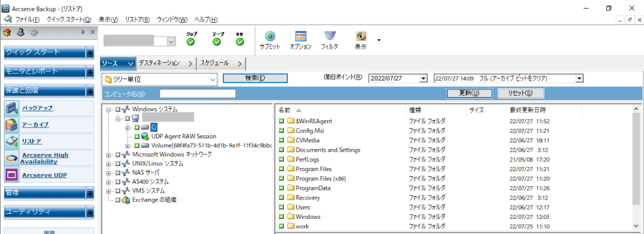Screen dimensions: 644x234
Task: Open the Arcserve UDP link
Action: 45,175
